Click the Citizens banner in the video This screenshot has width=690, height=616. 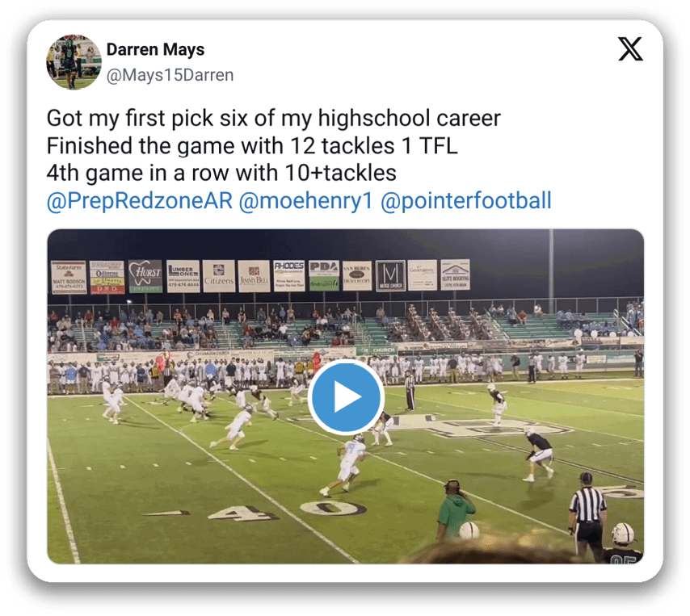coord(219,276)
